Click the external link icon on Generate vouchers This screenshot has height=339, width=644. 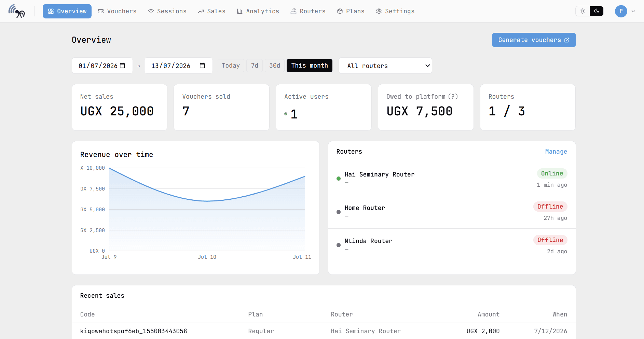[x=567, y=40]
